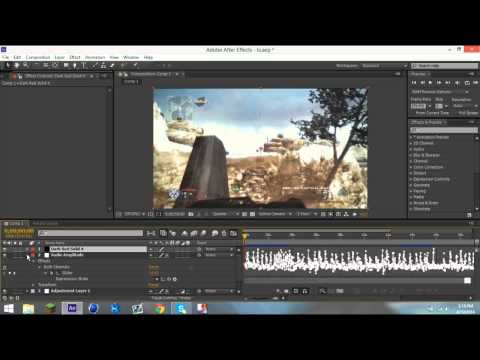Switch to Render Queue tab
This screenshot has height=360, width=480.
pyautogui.click(x=45, y=223)
